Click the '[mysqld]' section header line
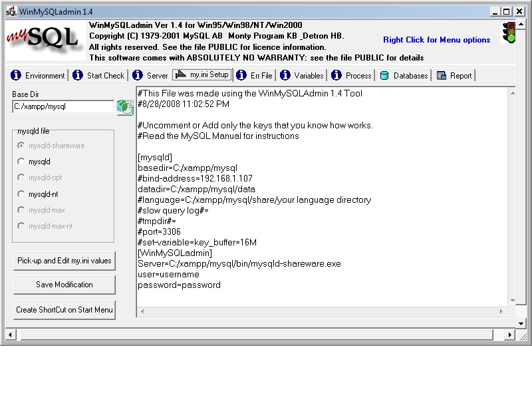Screen dimensions: 532x399 tap(155, 158)
